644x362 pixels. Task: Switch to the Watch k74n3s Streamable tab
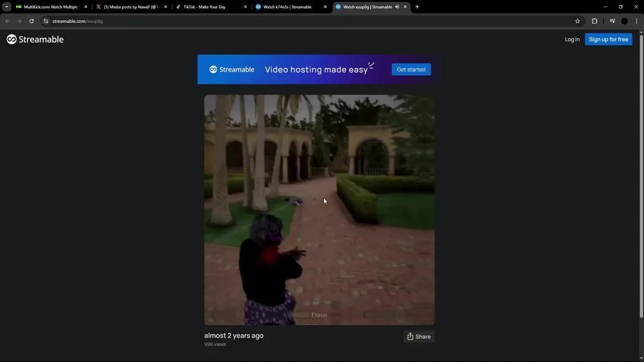291,7
